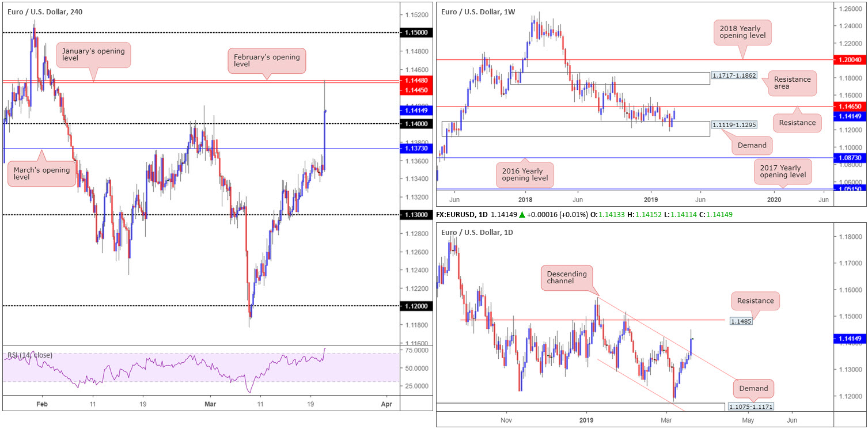This screenshot has width=868, height=429.
Task: Click the 1.18000 value on daily price axis
Action: tap(850, 237)
